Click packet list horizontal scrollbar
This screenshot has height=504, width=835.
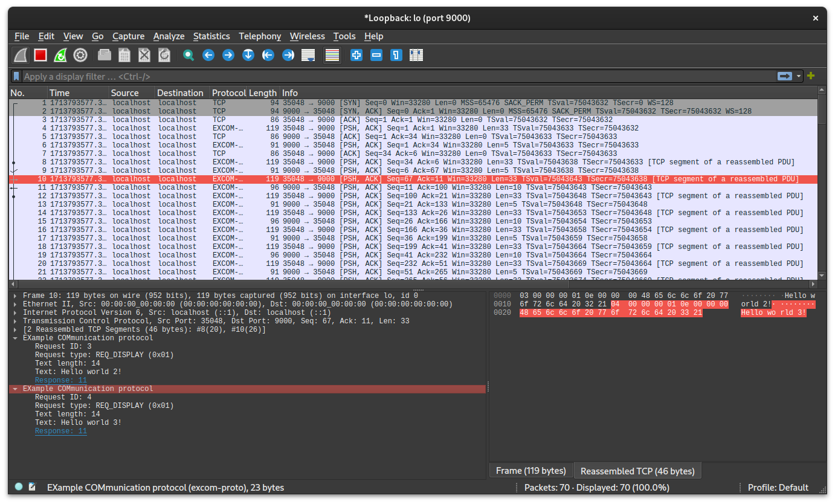click(x=413, y=284)
